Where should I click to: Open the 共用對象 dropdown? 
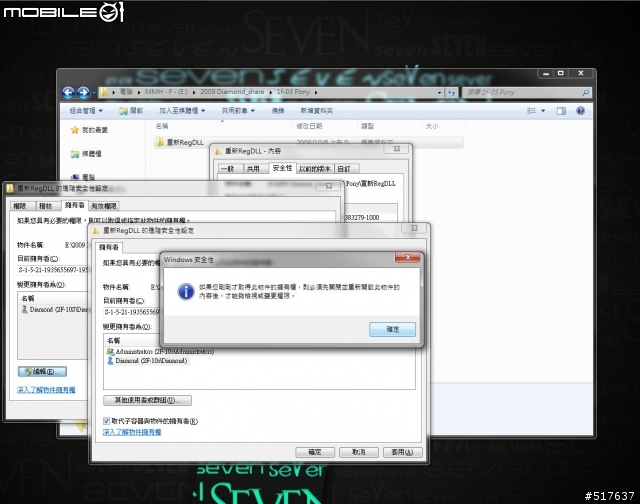[x=238, y=111]
